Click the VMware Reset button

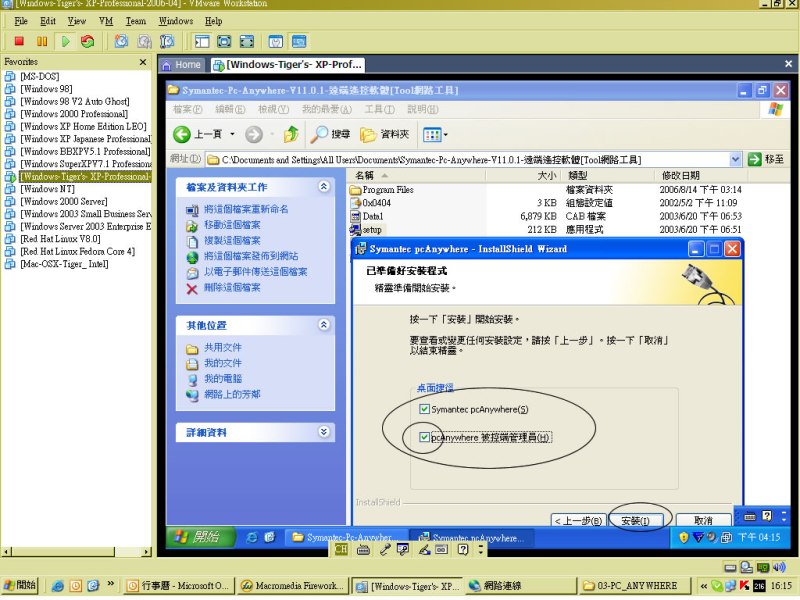pyautogui.click(x=88, y=41)
